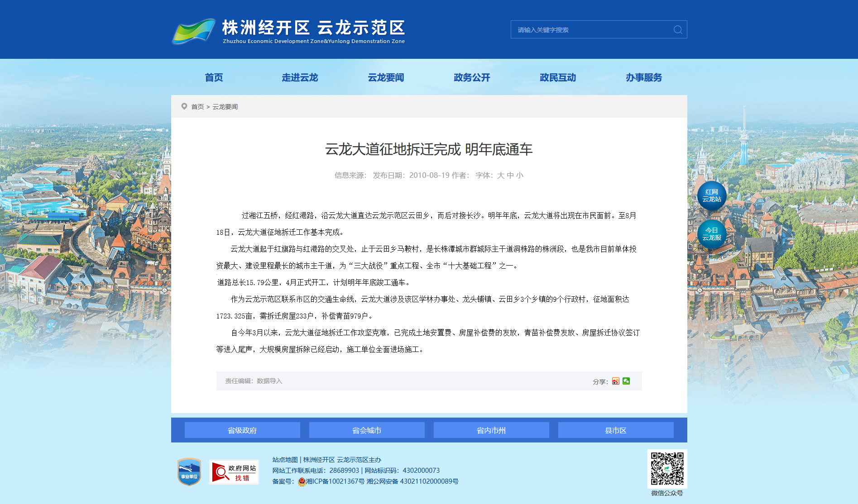The image size is (858, 504).
Task: Set font size to 大
Action: tap(500, 176)
